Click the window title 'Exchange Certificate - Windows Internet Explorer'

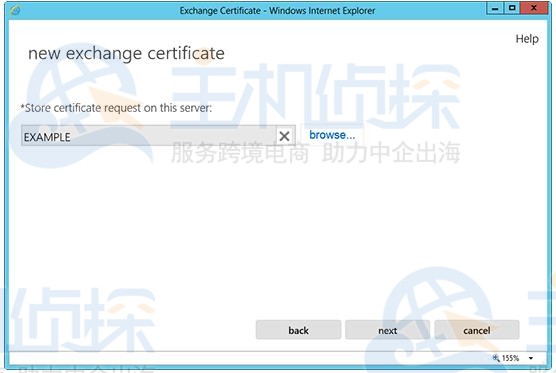click(x=277, y=11)
